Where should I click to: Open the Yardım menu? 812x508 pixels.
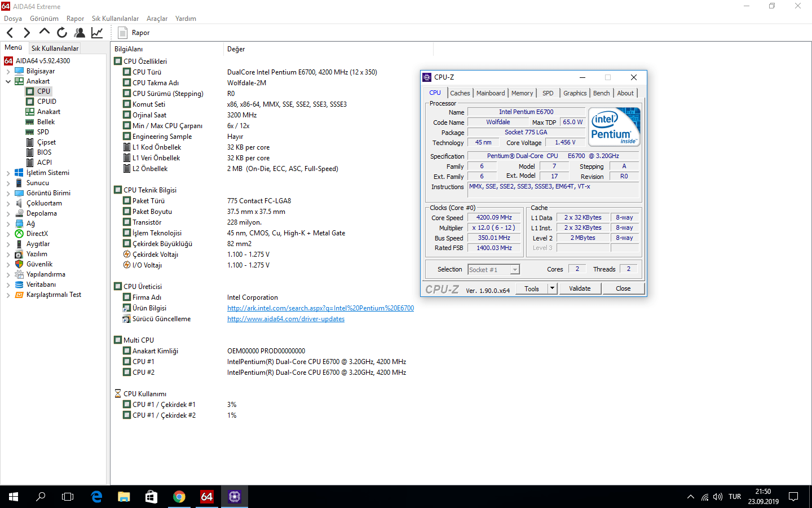tap(186, 19)
